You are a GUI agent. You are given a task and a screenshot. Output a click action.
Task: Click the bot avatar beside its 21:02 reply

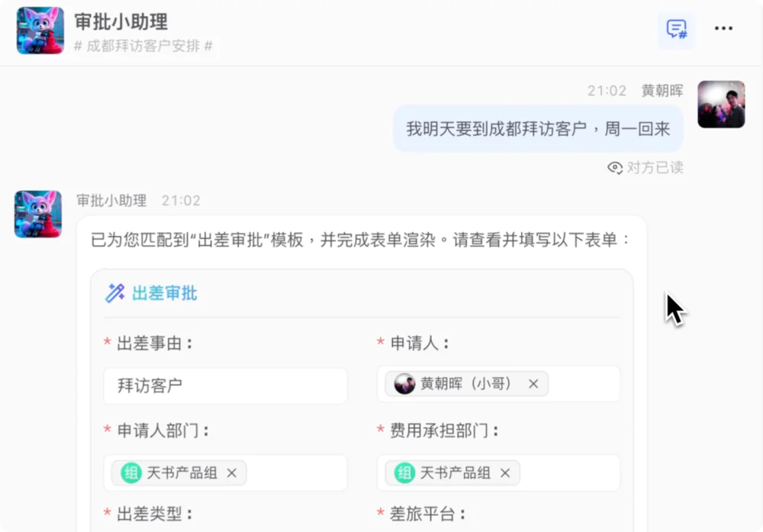coord(38,214)
